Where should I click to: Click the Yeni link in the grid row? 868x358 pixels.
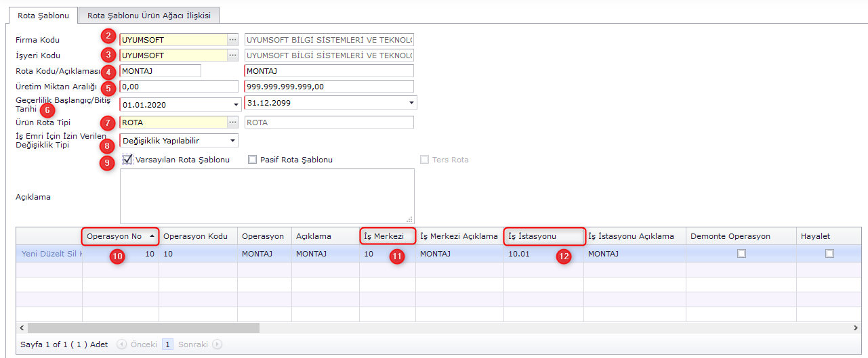(x=30, y=254)
